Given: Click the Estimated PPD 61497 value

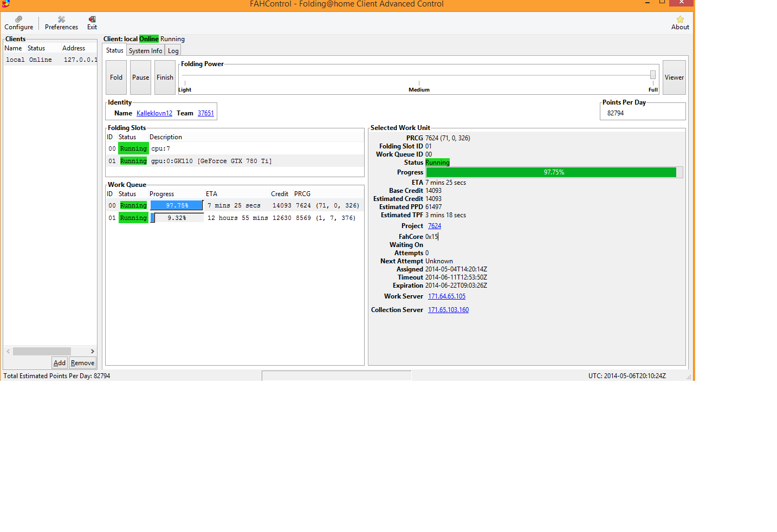Looking at the screenshot, I should pyautogui.click(x=433, y=207).
